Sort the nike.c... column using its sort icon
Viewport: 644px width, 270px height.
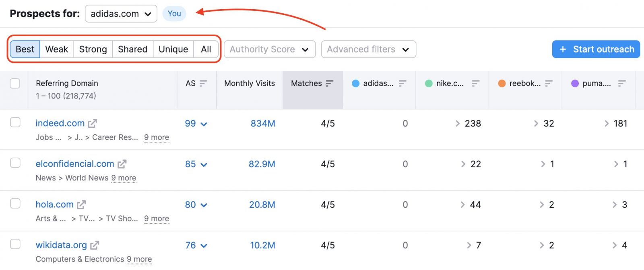click(x=476, y=83)
